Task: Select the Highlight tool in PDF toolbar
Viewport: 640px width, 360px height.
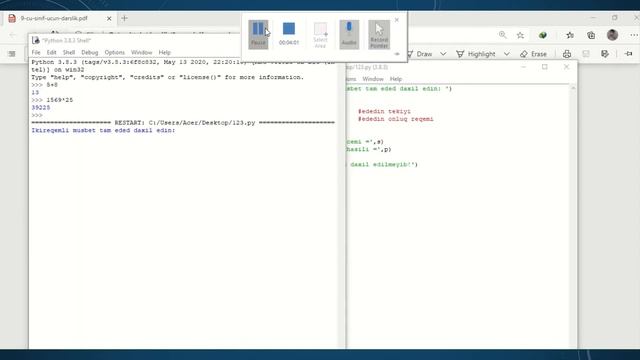Action: (x=476, y=54)
